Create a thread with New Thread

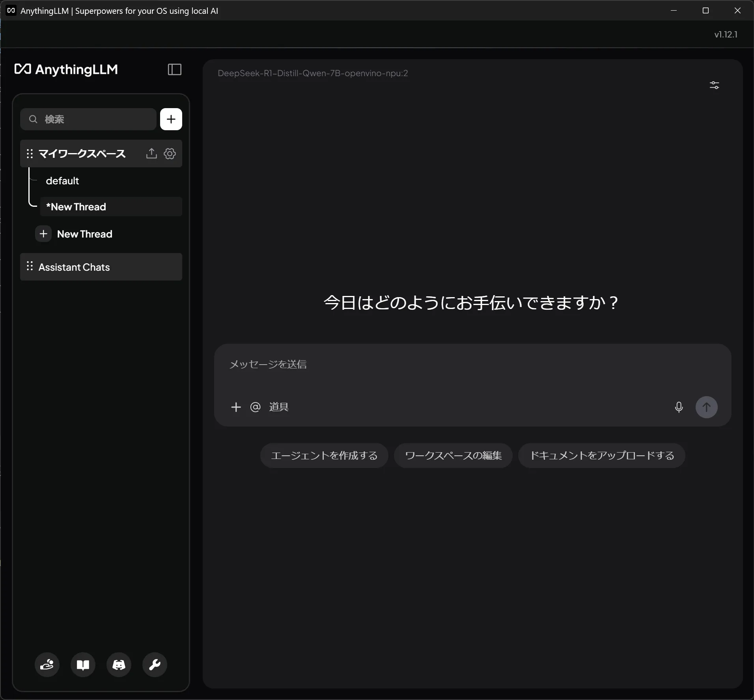point(85,234)
